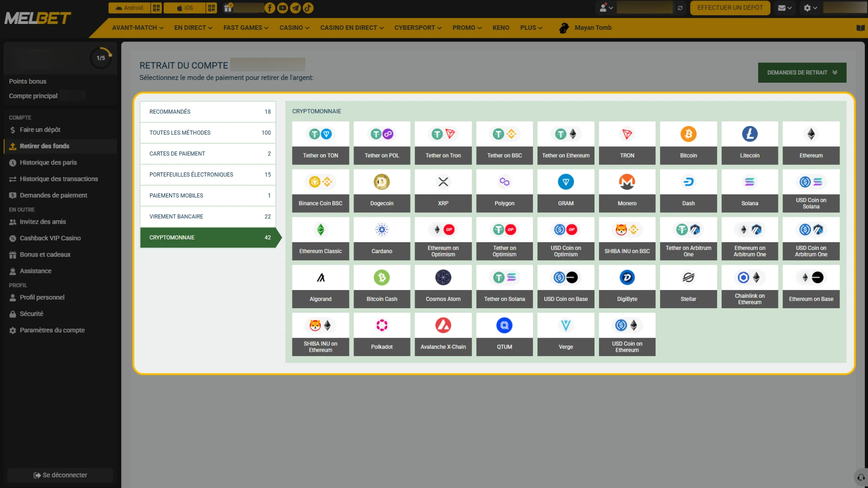868x488 pixels.
Task: Click the profile completion progress ring
Action: pos(101,58)
